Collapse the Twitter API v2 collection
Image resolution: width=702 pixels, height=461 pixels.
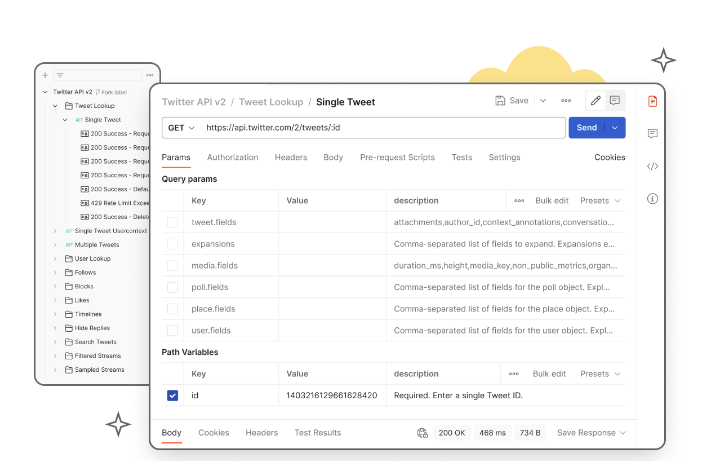tap(45, 92)
